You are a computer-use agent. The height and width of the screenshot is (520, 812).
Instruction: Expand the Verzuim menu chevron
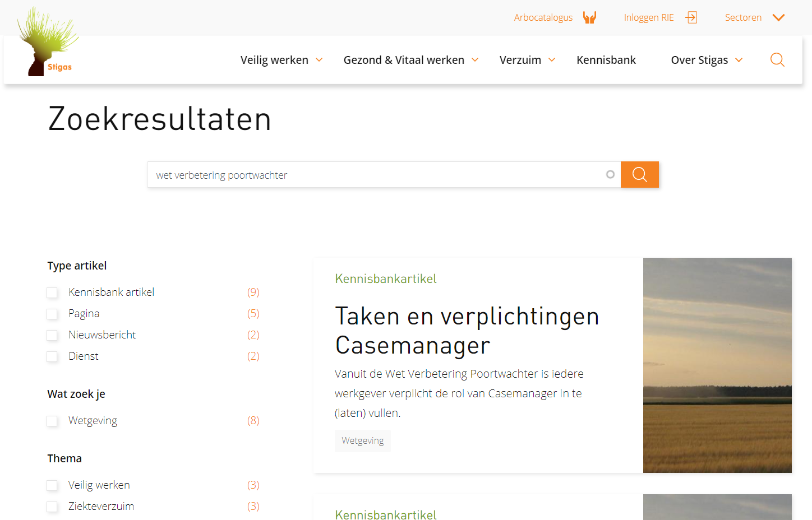(552, 60)
